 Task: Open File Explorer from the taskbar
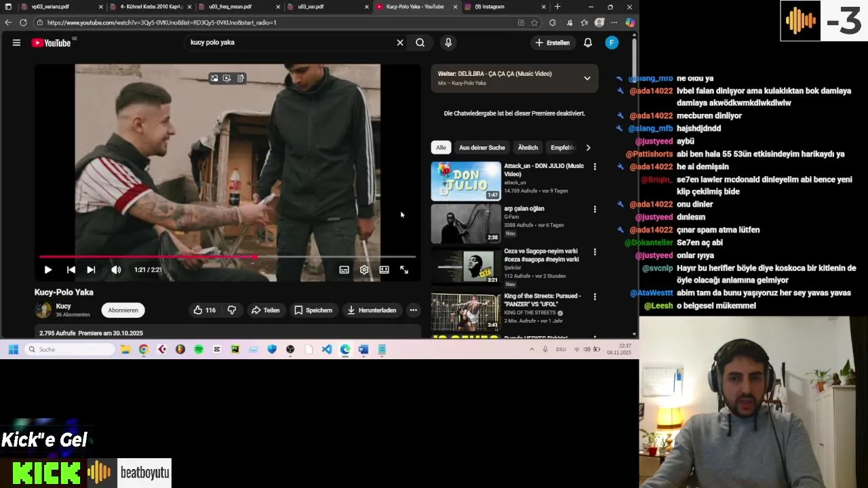click(x=125, y=349)
